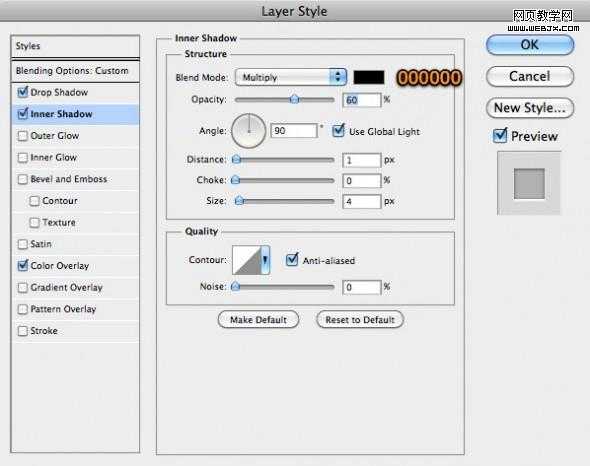Image resolution: width=590 pixels, height=466 pixels.
Task: Click the style preview square
Action: [529, 183]
